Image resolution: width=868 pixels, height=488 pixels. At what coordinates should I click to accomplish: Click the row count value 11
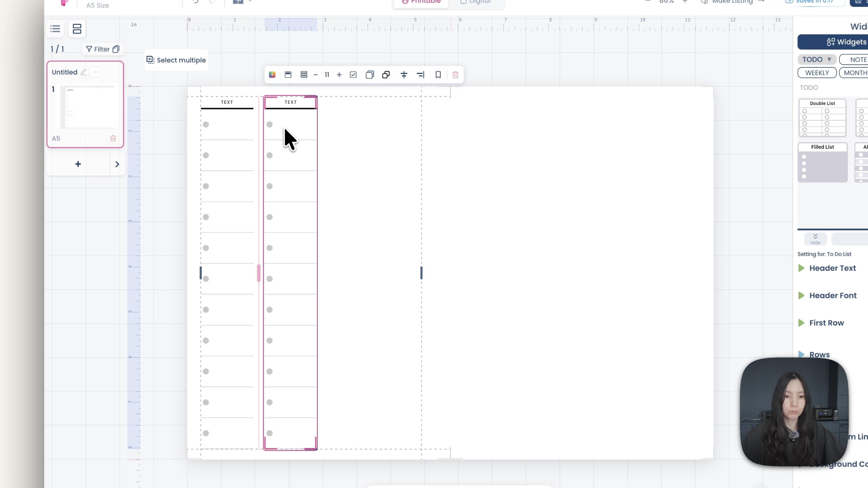tap(327, 75)
